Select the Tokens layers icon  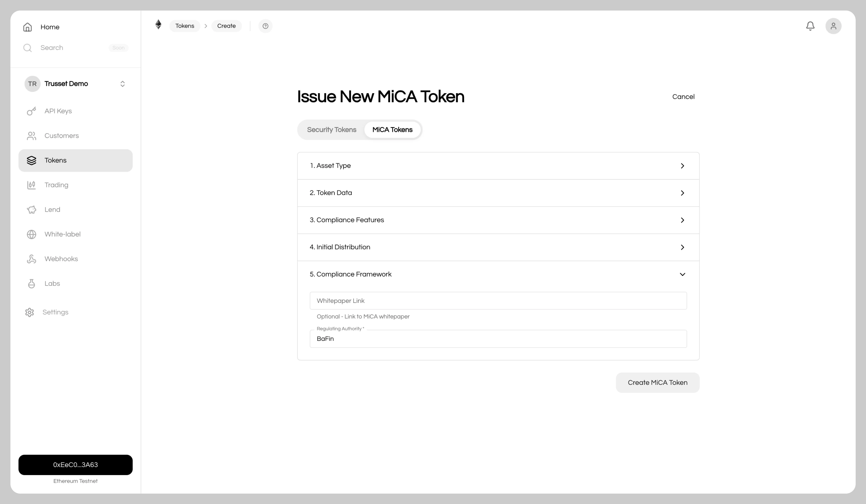point(32,160)
